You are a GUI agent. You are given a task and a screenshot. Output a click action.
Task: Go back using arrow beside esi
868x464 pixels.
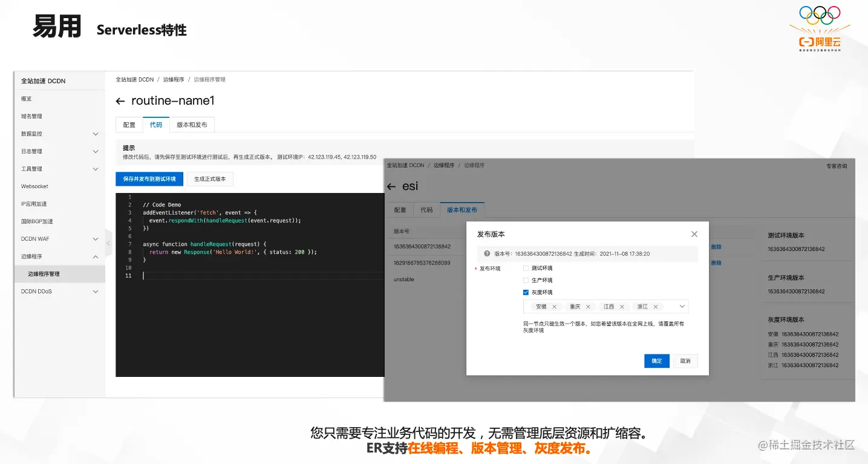391,186
